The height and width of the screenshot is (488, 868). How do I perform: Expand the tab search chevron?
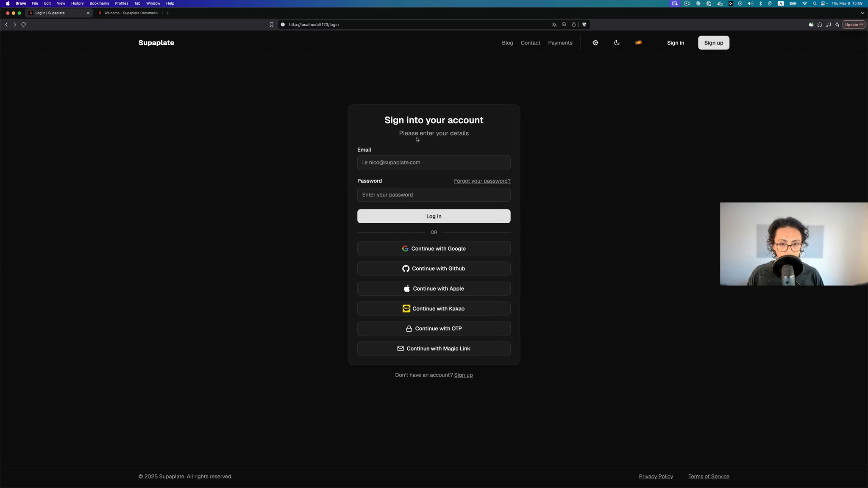tap(862, 13)
